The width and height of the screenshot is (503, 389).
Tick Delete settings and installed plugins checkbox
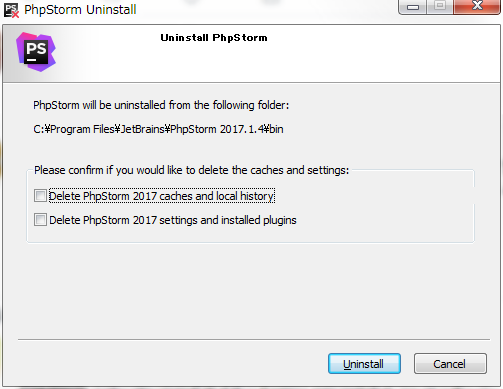(40, 220)
